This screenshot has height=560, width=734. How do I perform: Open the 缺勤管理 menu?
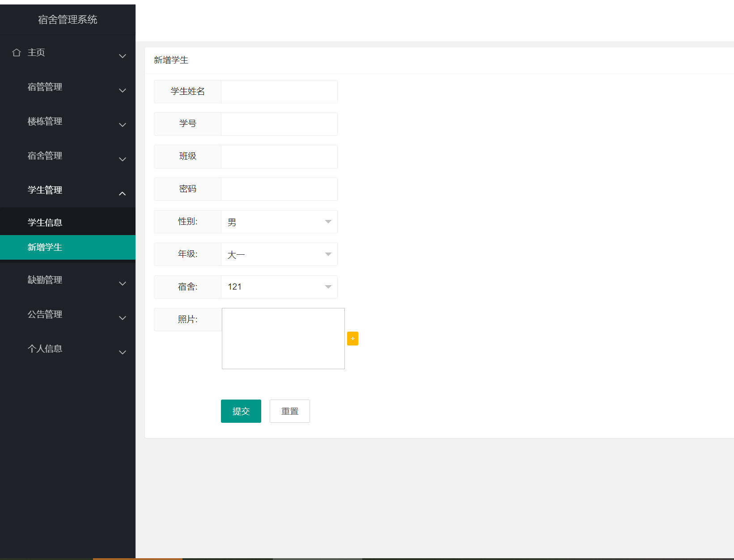point(68,280)
